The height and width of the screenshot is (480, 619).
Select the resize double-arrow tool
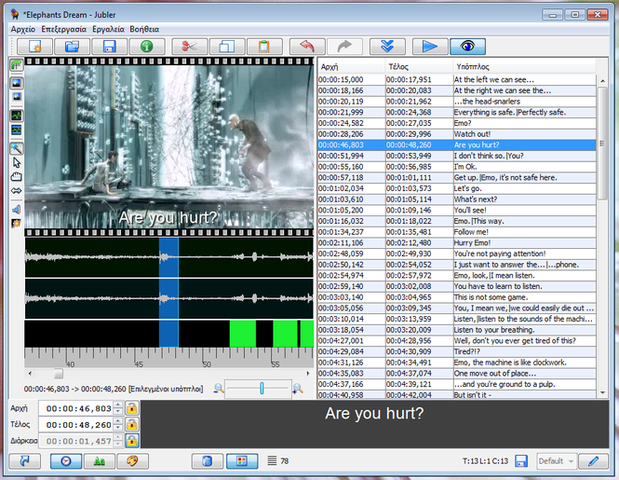(x=16, y=191)
